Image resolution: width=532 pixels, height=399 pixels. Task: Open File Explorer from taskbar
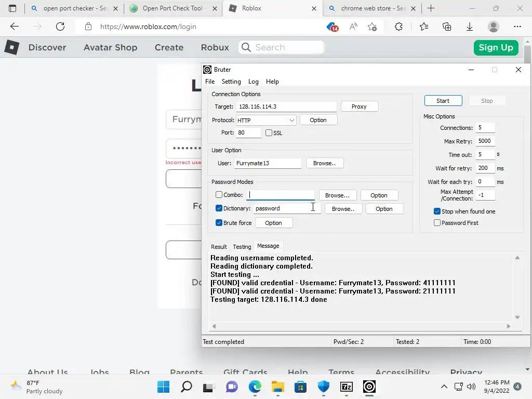(x=277, y=387)
